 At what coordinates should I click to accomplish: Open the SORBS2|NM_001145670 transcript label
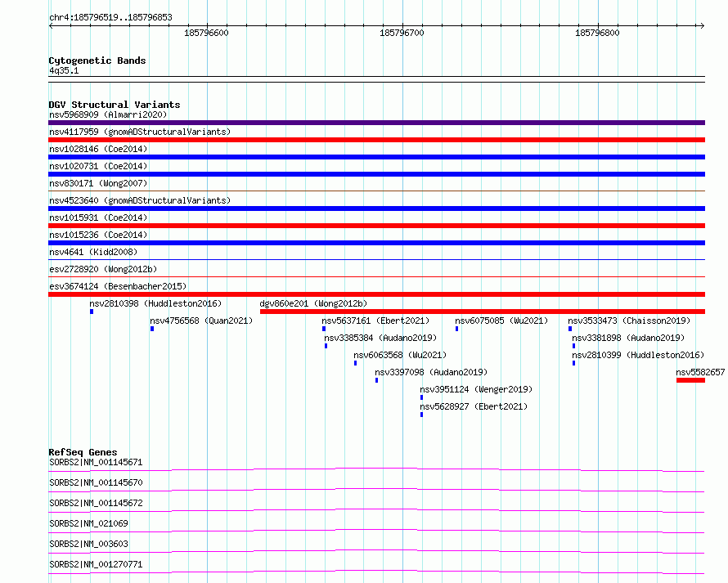click(96, 482)
